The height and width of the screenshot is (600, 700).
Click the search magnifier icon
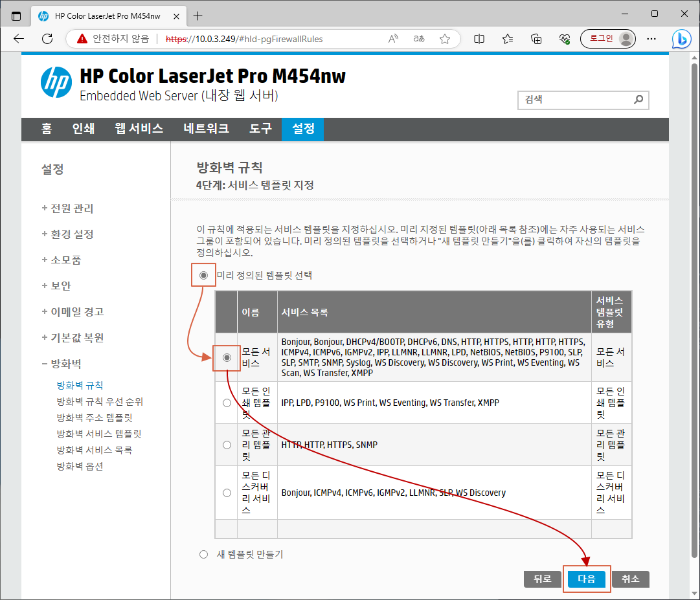point(638,100)
